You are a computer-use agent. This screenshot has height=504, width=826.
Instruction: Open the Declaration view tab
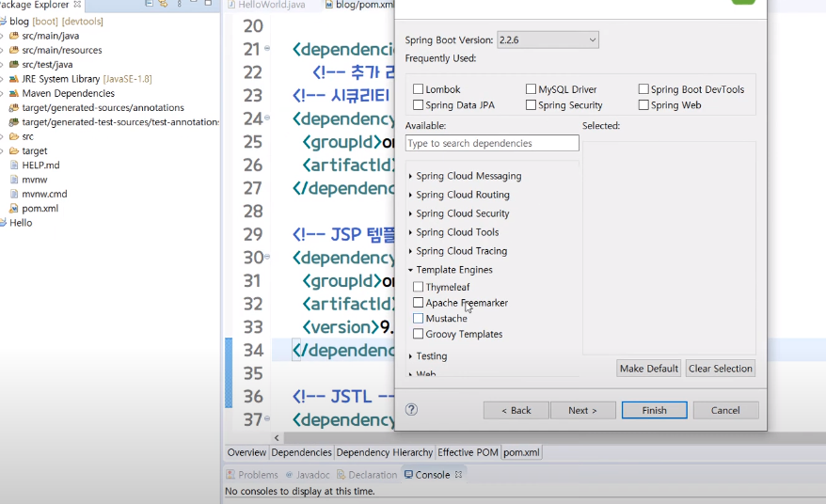[x=367, y=475]
